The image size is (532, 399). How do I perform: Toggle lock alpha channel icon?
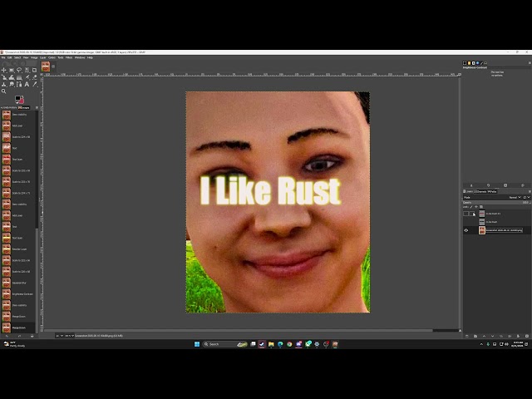[x=481, y=207]
